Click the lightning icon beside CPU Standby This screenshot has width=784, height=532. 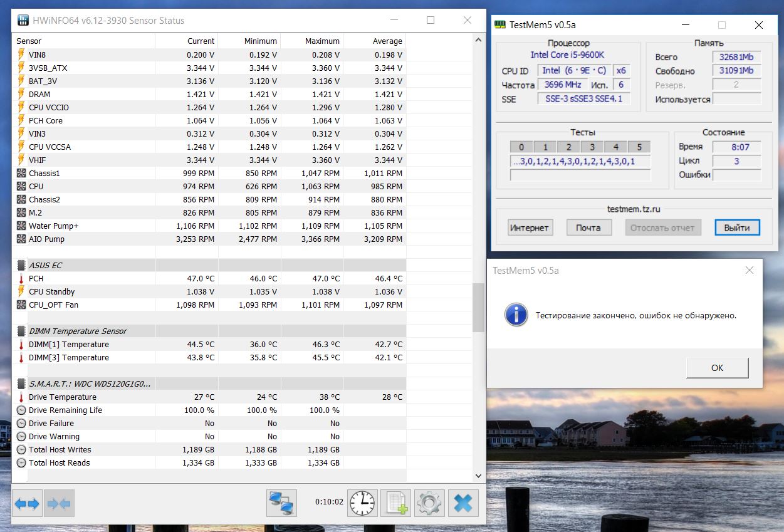click(x=21, y=291)
